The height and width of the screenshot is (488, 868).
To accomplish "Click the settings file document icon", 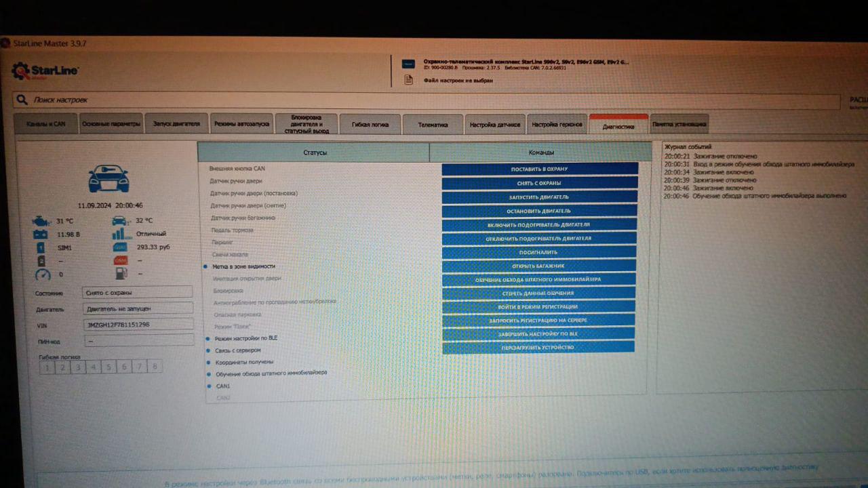I will 408,80.
